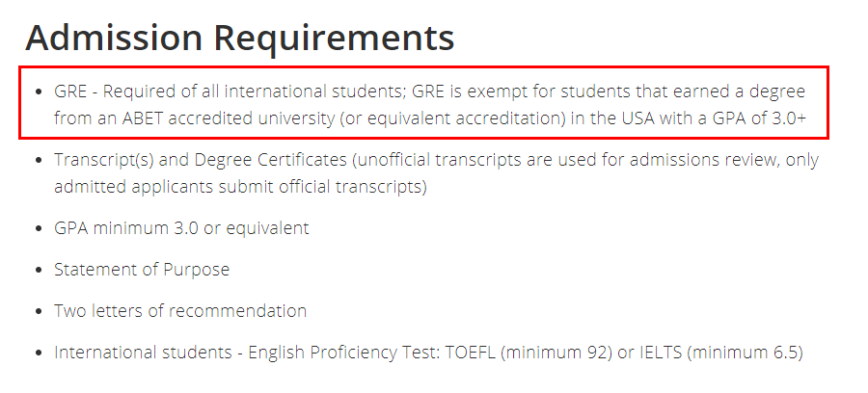The image size is (868, 393).
Task: Click the word "TOEFL"
Action: 470,353
